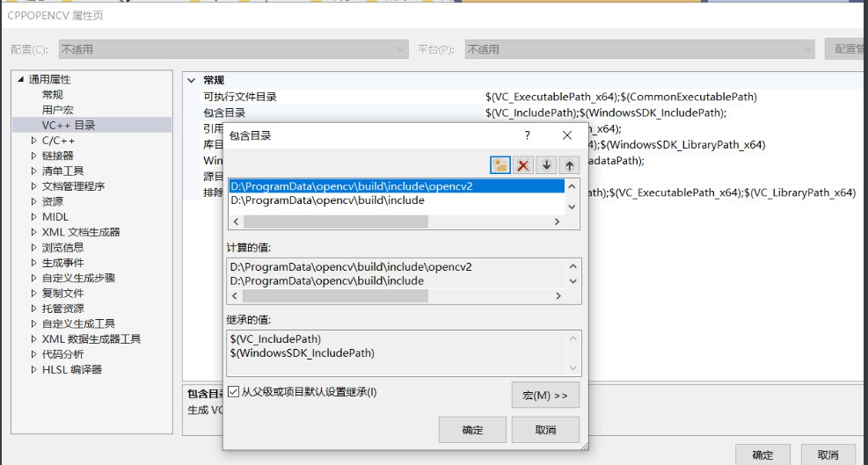
Task: Click horizontal scrollbar thumb of edit list
Action: pyautogui.click(x=335, y=222)
